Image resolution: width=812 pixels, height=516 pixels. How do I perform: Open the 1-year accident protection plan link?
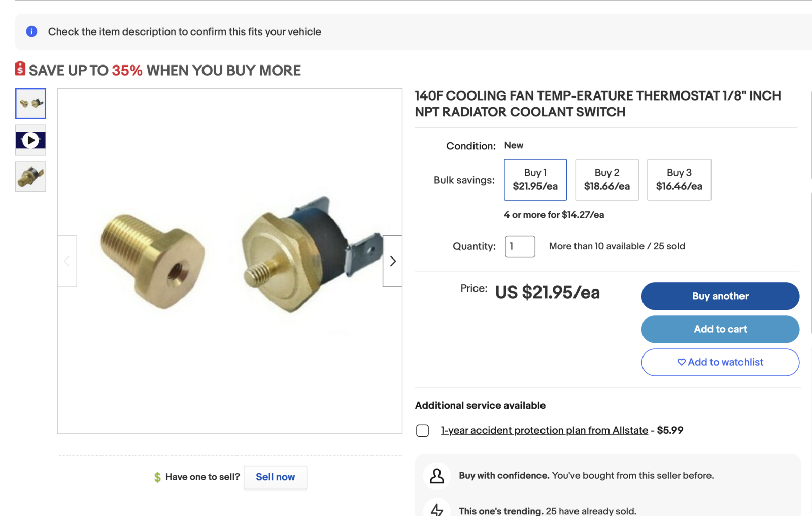click(544, 430)
